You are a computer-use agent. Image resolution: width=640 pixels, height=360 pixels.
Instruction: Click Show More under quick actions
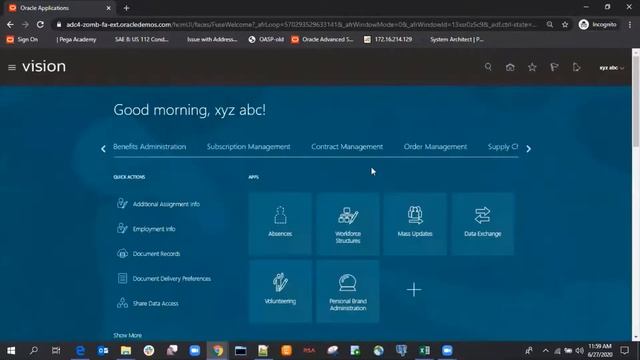coord(127,335)
